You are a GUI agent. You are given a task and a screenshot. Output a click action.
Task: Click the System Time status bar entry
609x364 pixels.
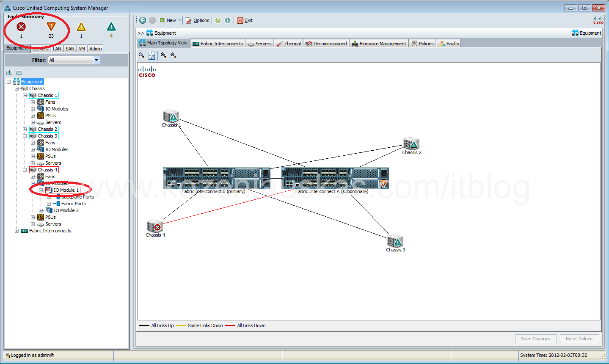tap(554, 355)
